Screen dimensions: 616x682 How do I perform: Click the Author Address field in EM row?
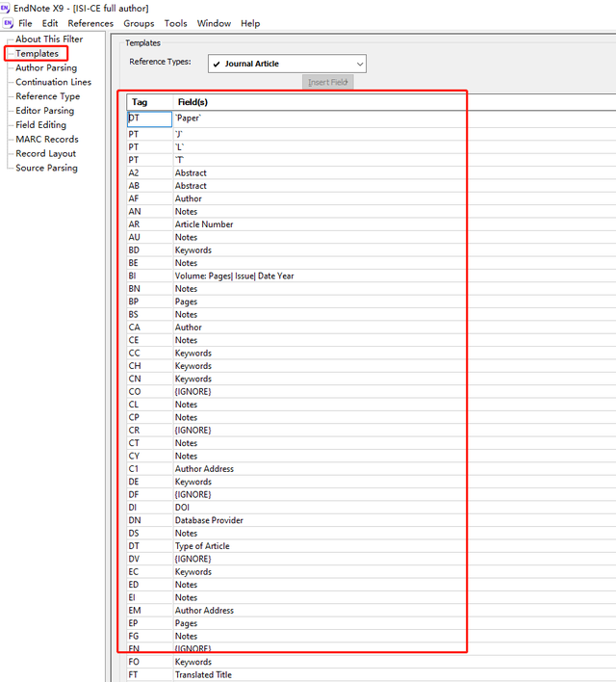point(395,611)
